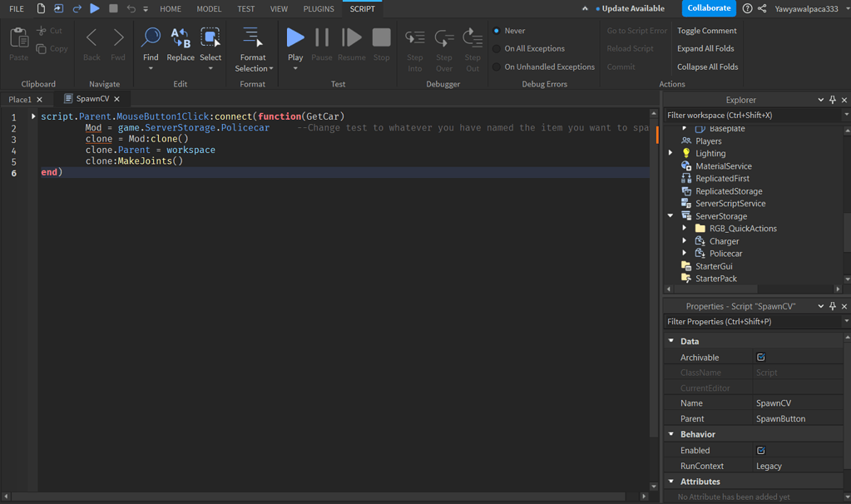
Task: Collapse the ServerStorage tree item
Action: (x=670, y=215)
